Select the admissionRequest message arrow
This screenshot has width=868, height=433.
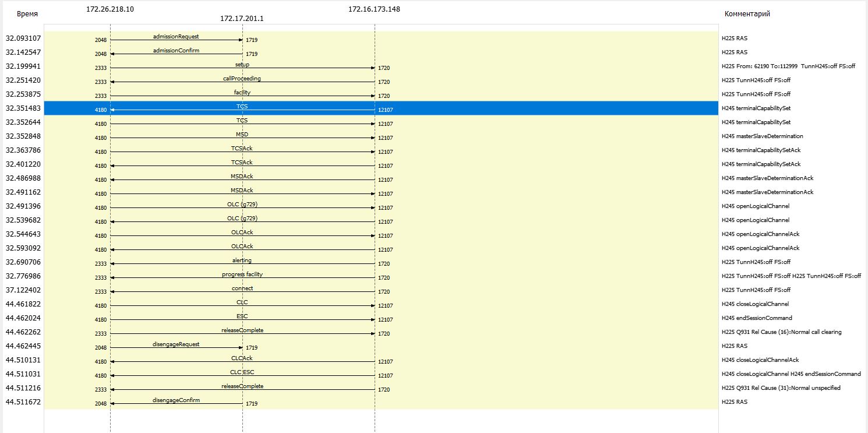(176, 40)
